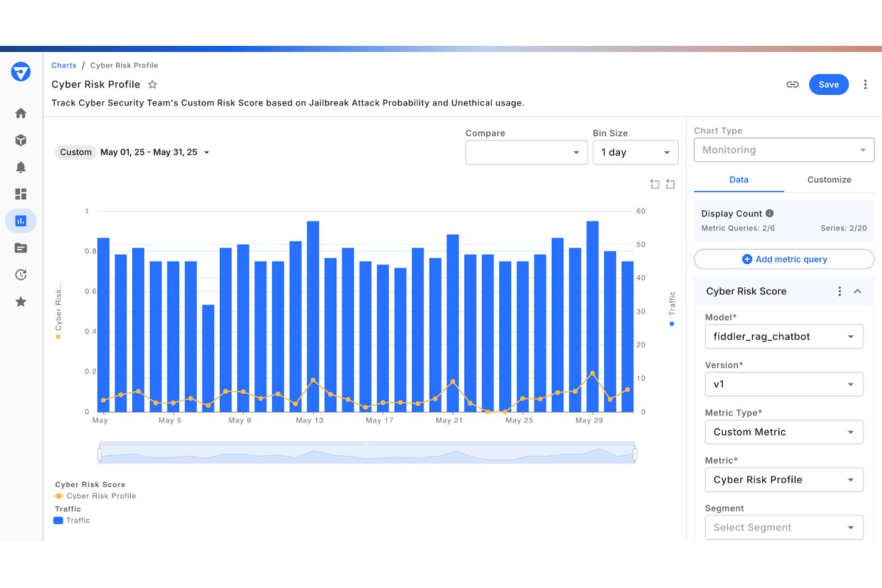Click the undo zoom icon above chart
Image resolution: width=882 pixels, height=588 pixels.
click(655, 184)
